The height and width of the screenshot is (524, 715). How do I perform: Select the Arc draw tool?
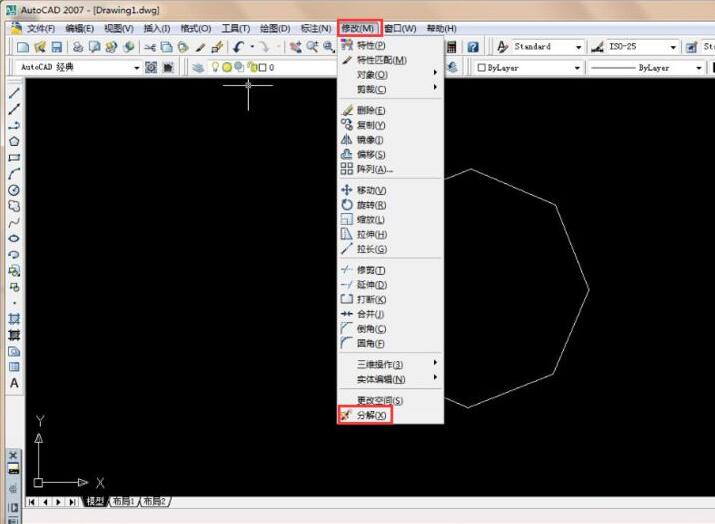click(14, 174)
